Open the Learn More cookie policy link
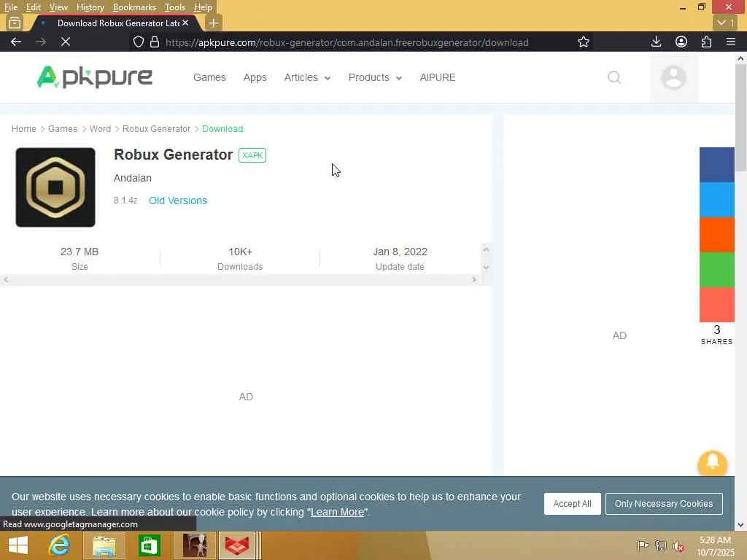 click(x=337, y=512)
